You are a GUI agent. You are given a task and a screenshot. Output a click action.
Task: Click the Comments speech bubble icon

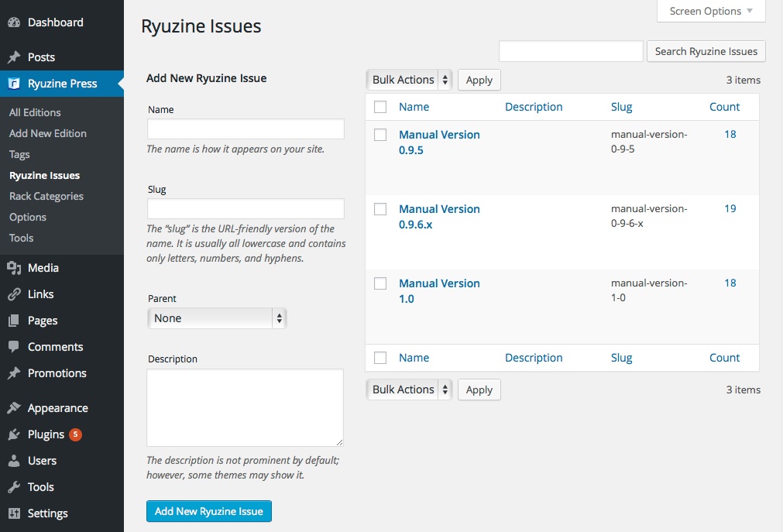pos(14,347)
